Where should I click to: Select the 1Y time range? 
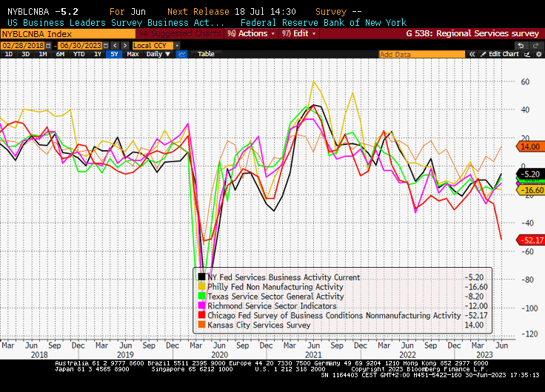[x=97, y=54]
